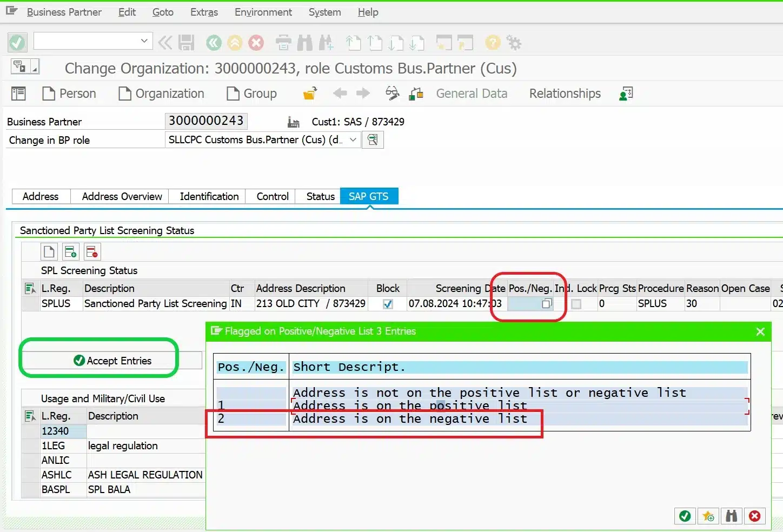
Task: Click the new blank entry icon in SPL section
Action: (49, 251)
